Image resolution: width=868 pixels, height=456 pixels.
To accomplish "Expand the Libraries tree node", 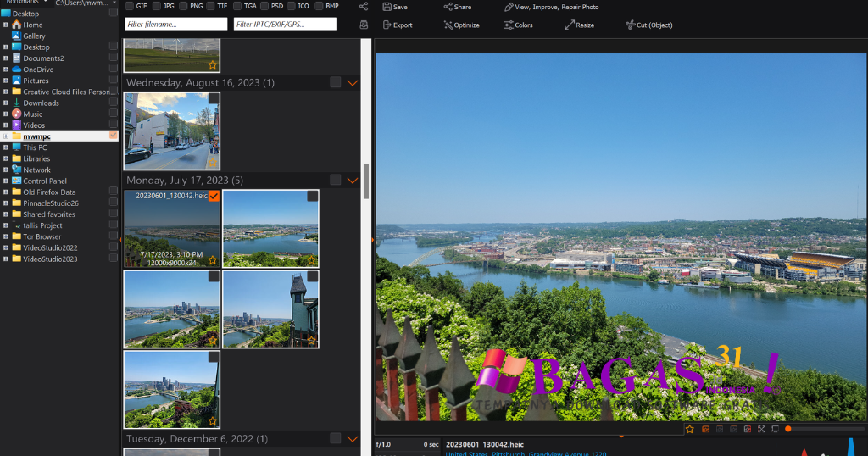I will click(x=6, y=158).
